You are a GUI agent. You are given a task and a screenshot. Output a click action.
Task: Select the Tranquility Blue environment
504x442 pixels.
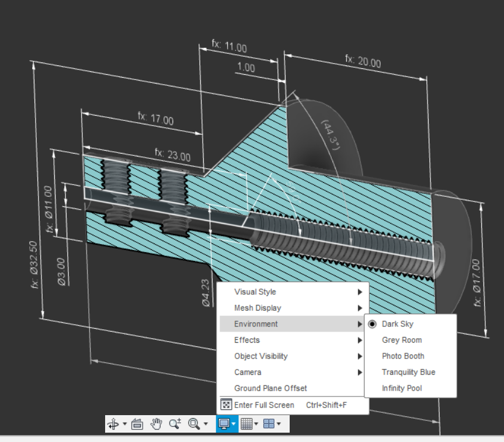pyautogui.click(x=410, y=373)
